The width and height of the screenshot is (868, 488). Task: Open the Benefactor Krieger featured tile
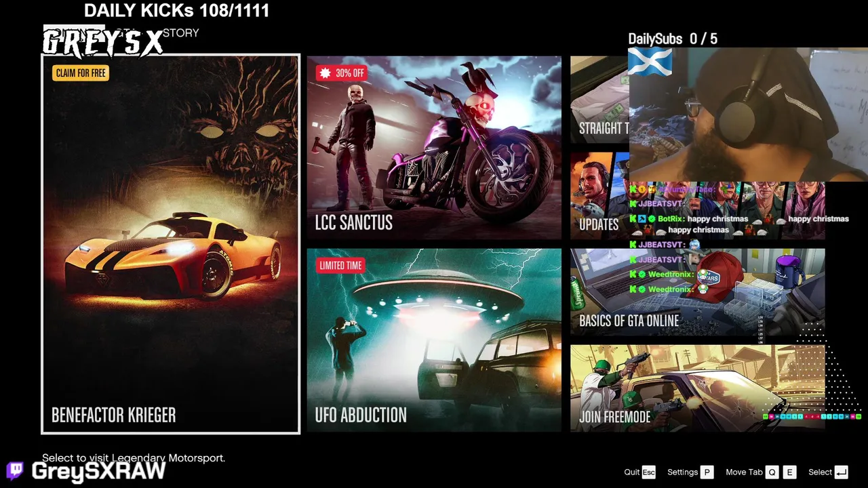[170, 244]
